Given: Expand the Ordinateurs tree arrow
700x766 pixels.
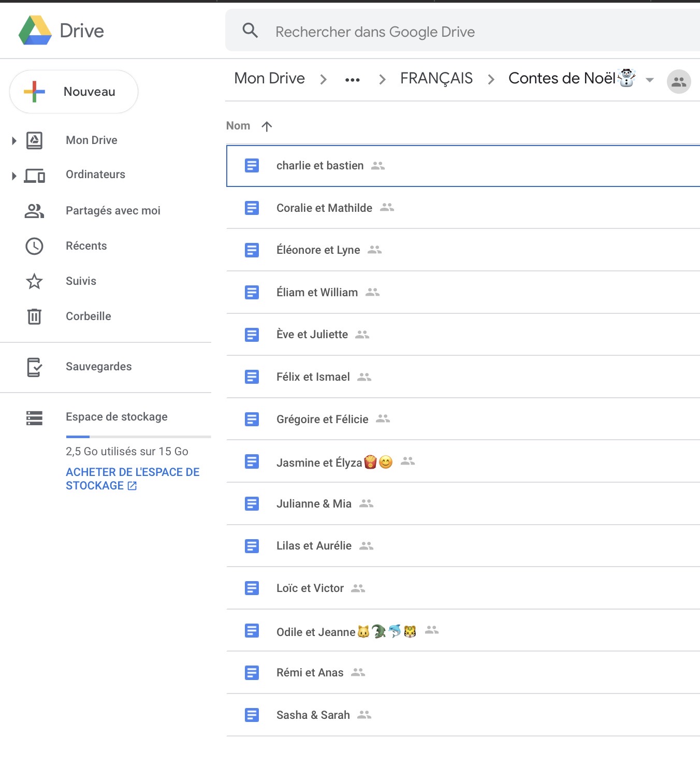Looking at the screenshot, I should pos(14,176).
